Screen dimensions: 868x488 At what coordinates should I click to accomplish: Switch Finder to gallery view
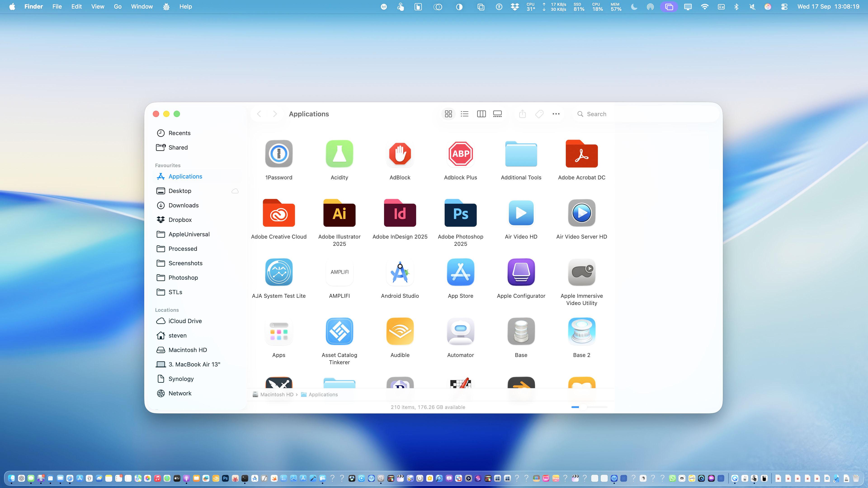(497, 114)
